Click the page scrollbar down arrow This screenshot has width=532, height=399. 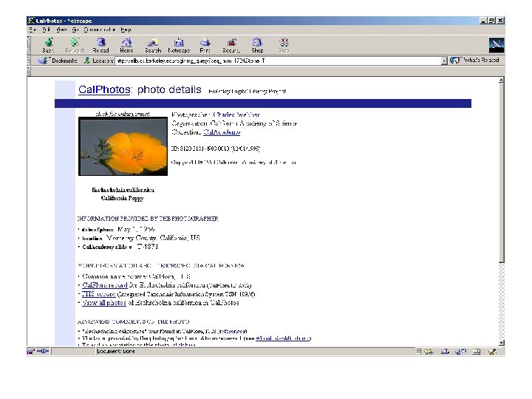click(502, 343)
